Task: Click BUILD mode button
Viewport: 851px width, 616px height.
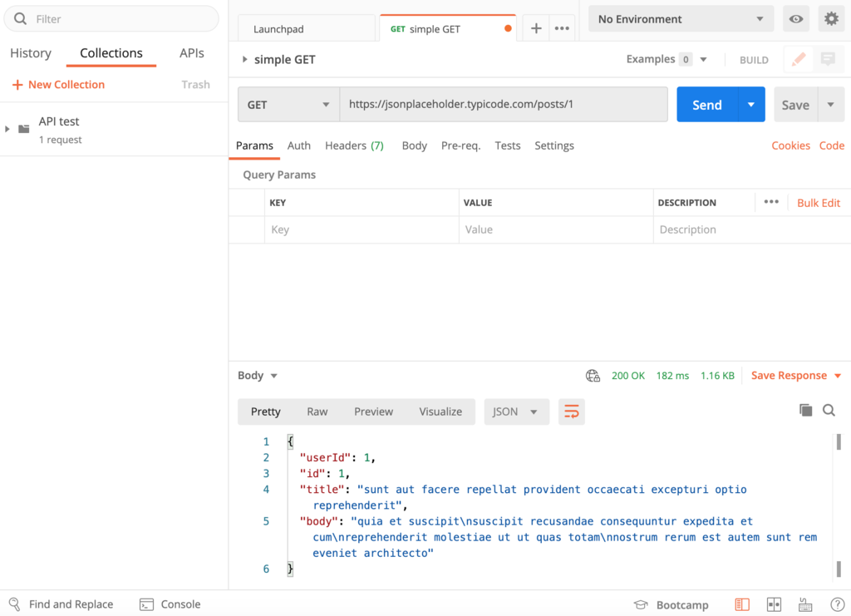Action: [x=754, y=60]
